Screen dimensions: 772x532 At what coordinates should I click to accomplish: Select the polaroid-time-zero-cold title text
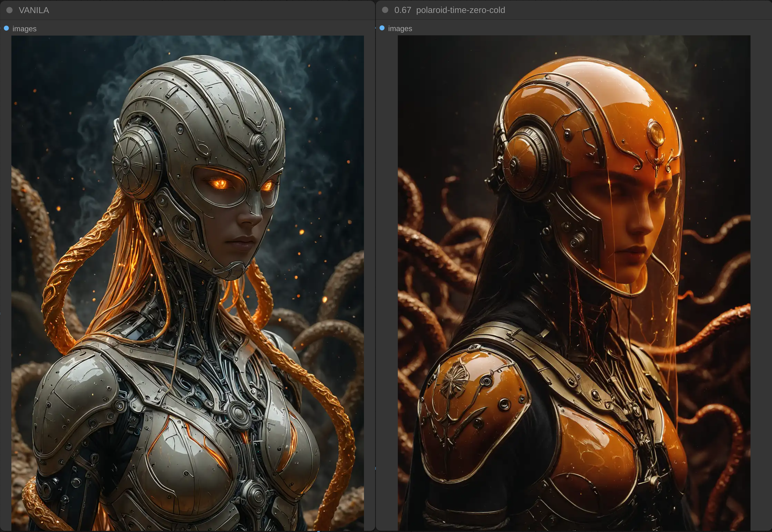tap(460, 10)
